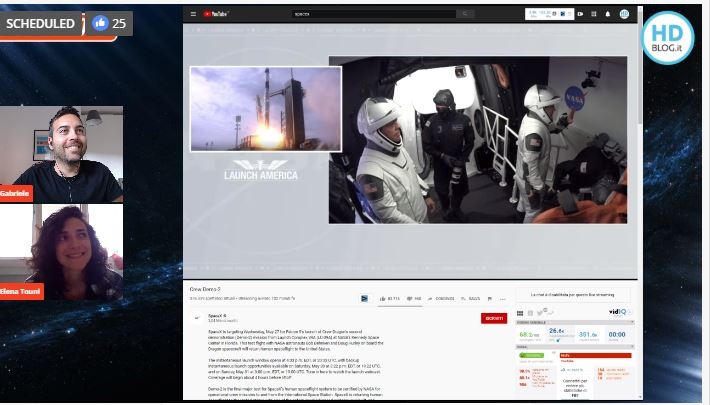Dislike the Crew Demo-2 video

pos(414,299)
